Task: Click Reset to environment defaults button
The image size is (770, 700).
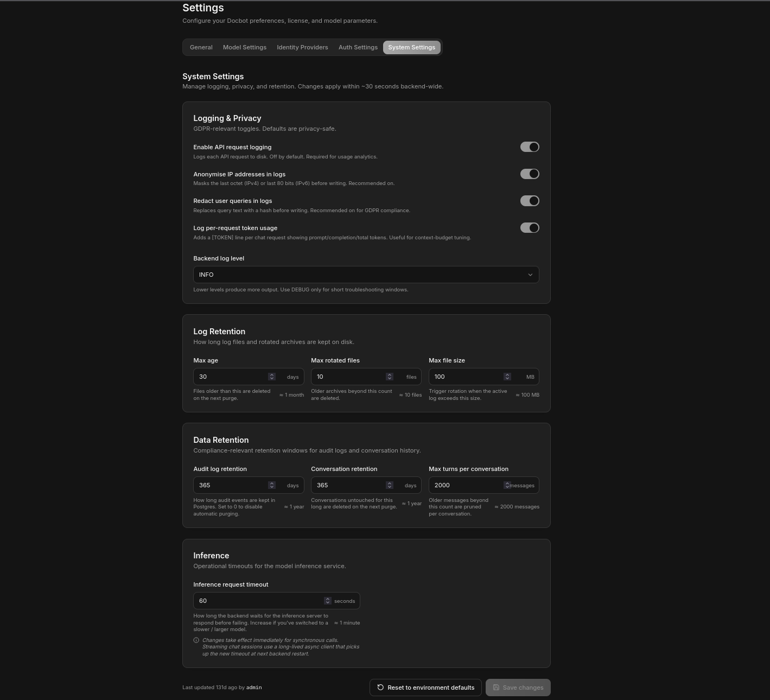Action: [425, 688]
